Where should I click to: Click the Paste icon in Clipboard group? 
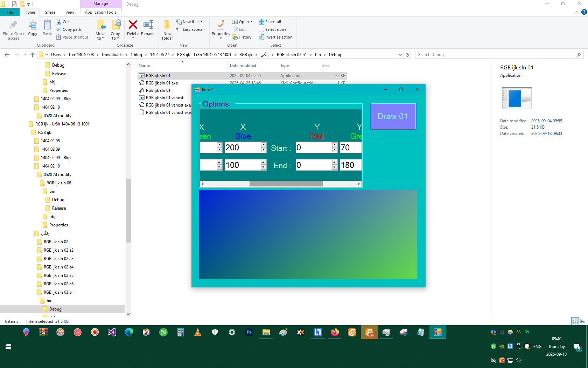[47, 25]
